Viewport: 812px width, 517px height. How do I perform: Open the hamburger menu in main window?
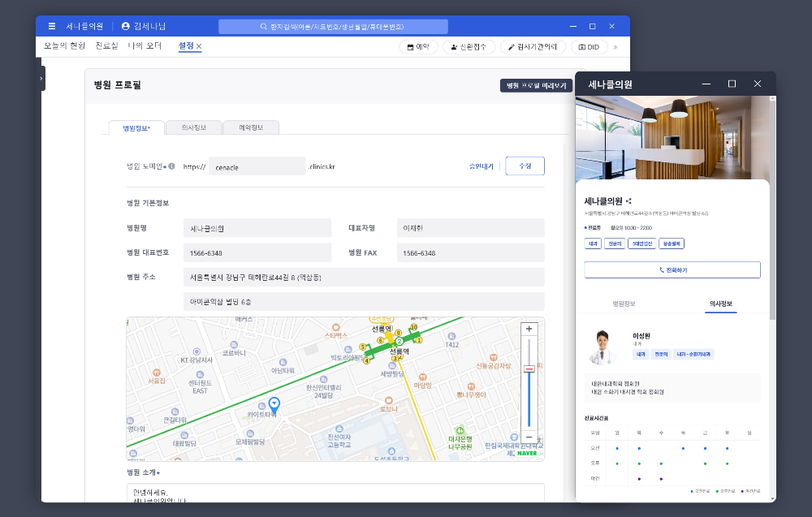(52, 27)
